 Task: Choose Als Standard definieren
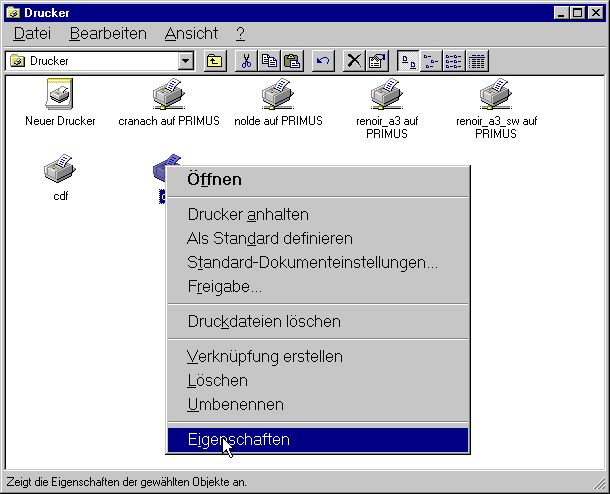pyautogui.click(x=318, y=238)
